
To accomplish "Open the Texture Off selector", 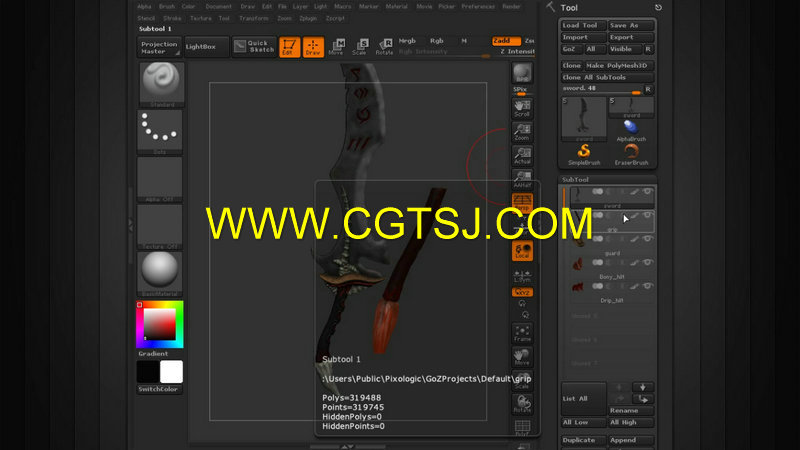I will (x=160, y=227).
